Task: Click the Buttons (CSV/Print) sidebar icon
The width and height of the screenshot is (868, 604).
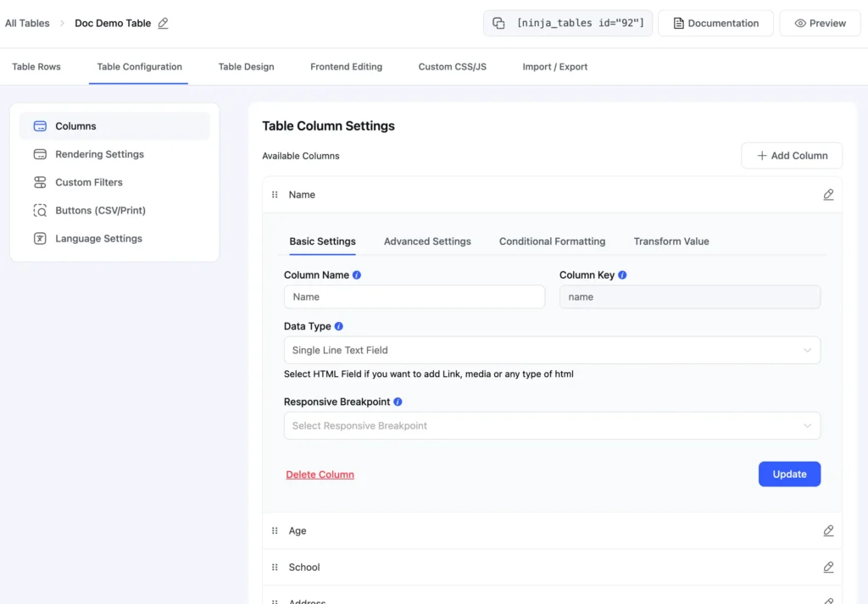Action: (x=40, y=210)
